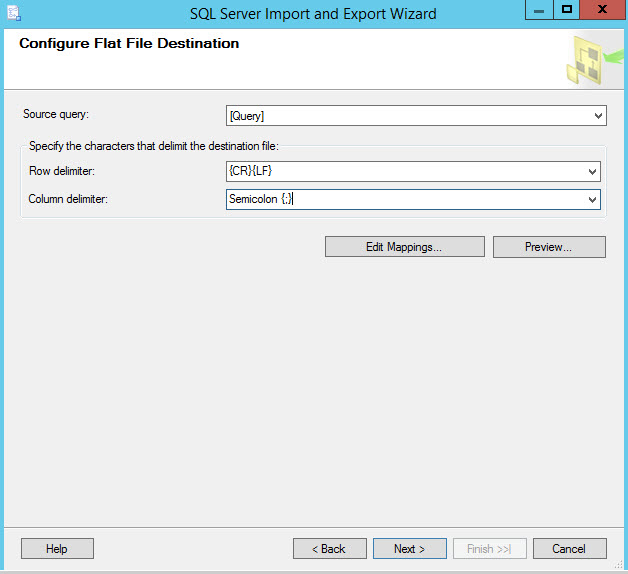628x574 pixels.
Task: Click the 'Specify the characters that delimit' text
Action: pyautogui.click(x=154, y=146)
